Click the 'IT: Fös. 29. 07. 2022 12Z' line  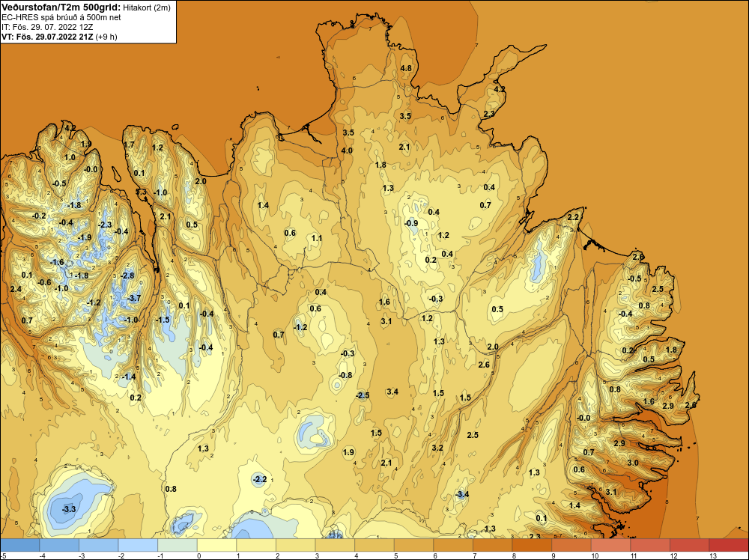pyautogui.click(x=47, y=27)
